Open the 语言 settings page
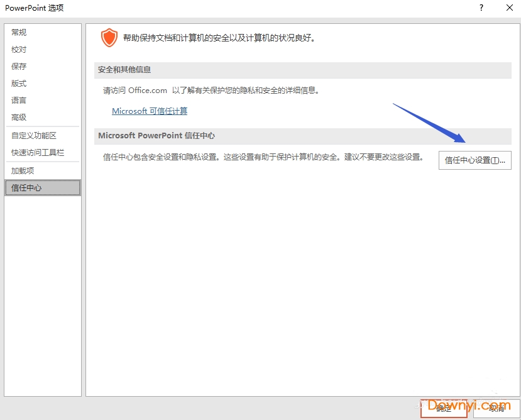Image resolution: width=521 pixels, height=420 pixels. (x=19, y=101)
